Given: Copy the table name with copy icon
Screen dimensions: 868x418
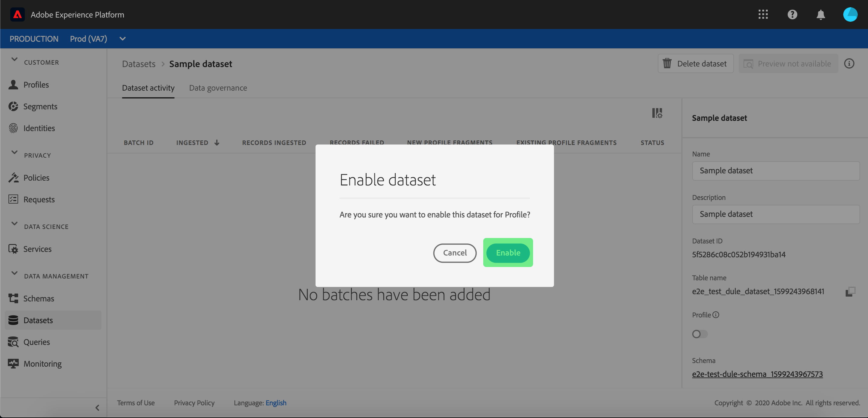Looking at the screenshot, I should tap(850, 291).
